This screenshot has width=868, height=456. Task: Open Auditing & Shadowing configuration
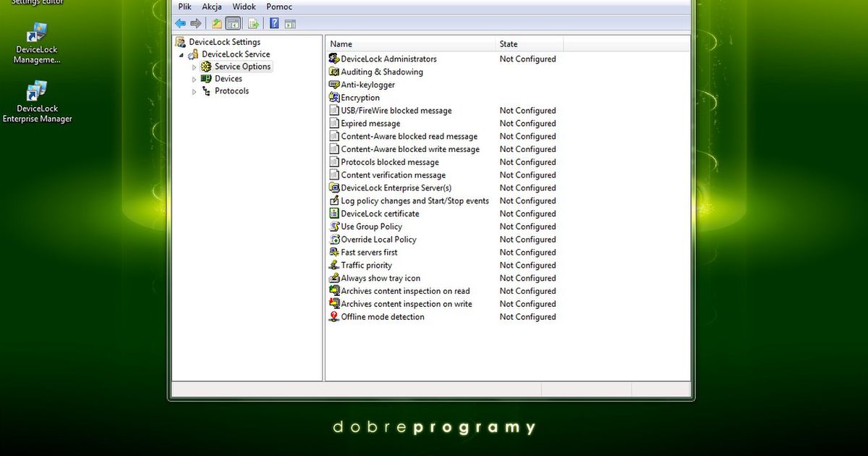pos(379,71)
